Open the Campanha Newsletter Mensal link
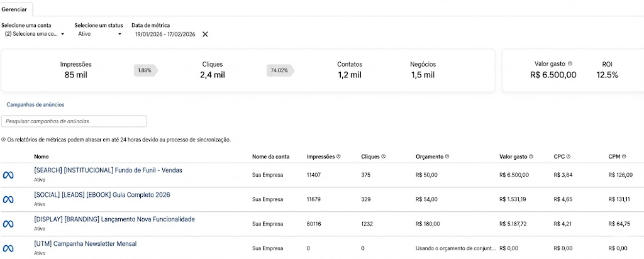 pos(85,244)
